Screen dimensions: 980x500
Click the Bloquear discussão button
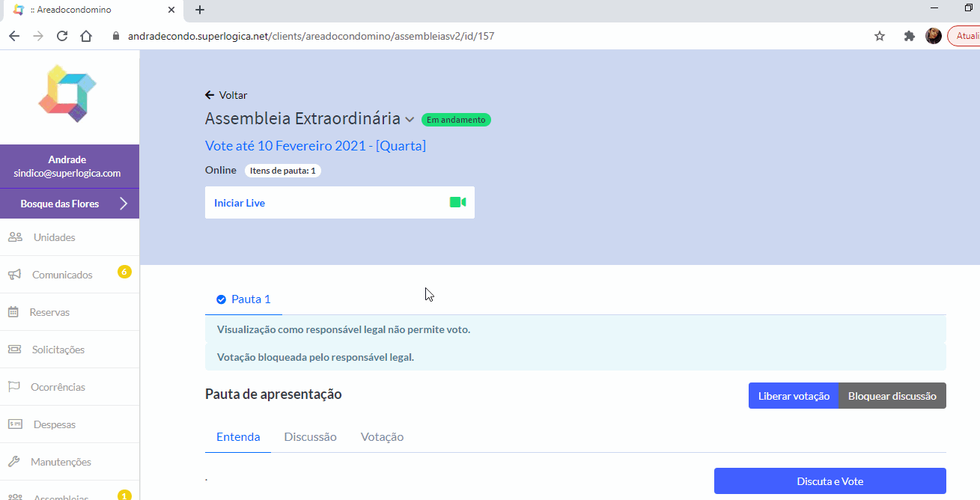point(892,396)
